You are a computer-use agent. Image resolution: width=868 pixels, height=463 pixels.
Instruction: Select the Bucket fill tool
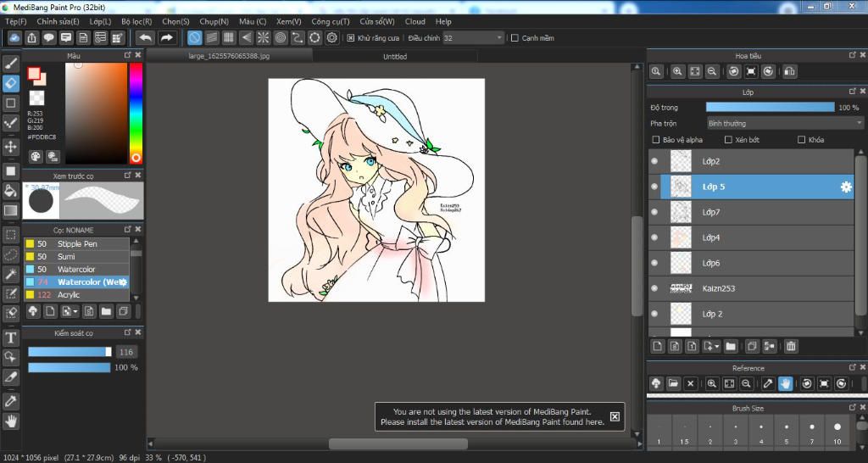(10, 191)
